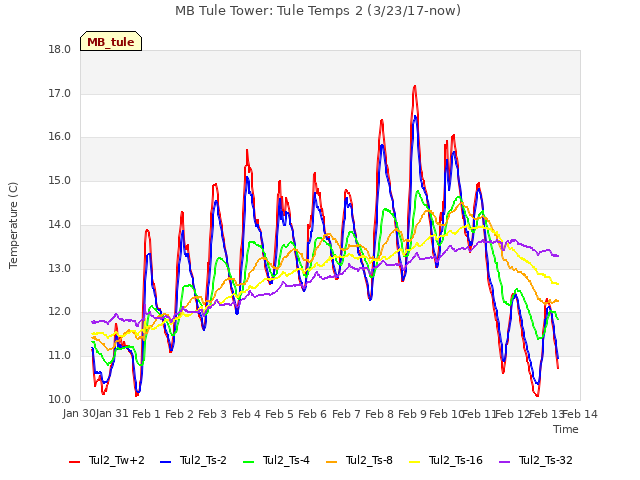Click the Jan 31 date tick label
Screen dimensions: 640x480
tap(112, 413)
